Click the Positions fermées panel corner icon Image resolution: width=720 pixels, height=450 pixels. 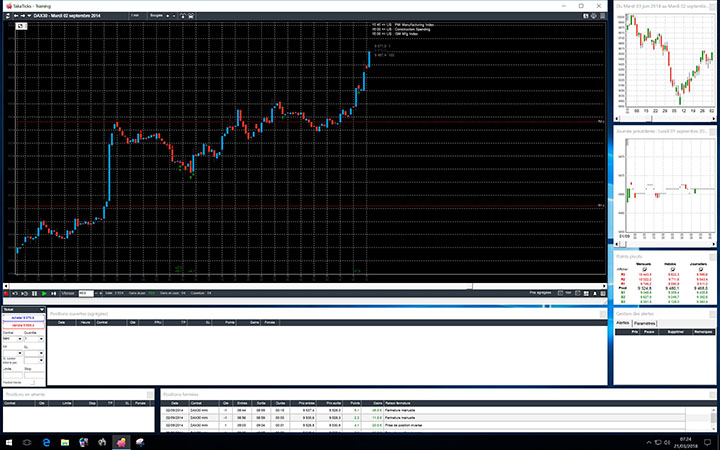(x=712, y=395)
